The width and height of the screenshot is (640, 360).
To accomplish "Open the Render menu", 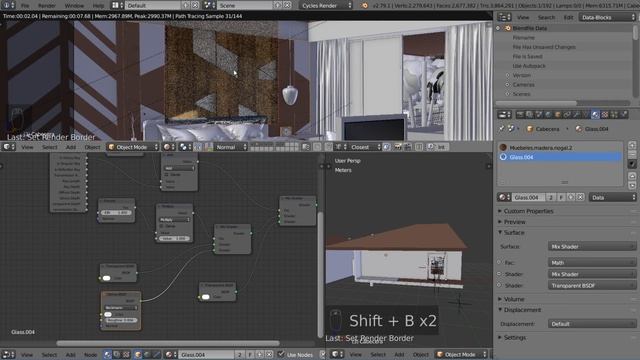I will click(x=47, y=6).
